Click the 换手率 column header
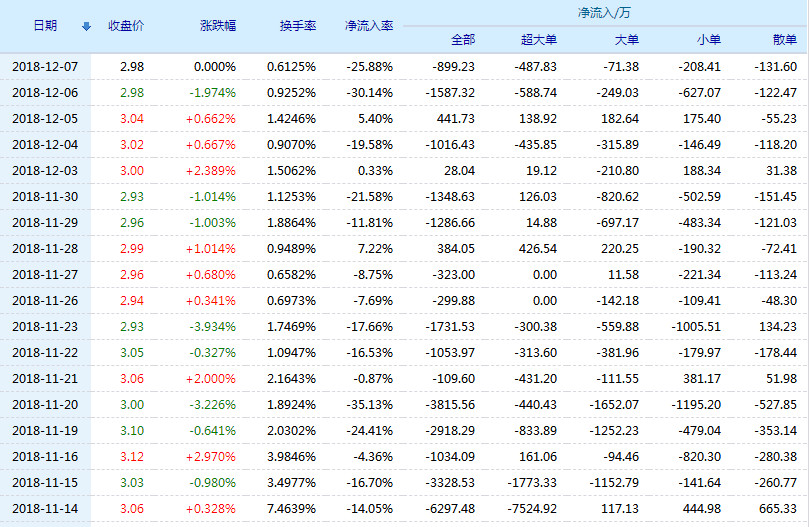 [297, 26]
